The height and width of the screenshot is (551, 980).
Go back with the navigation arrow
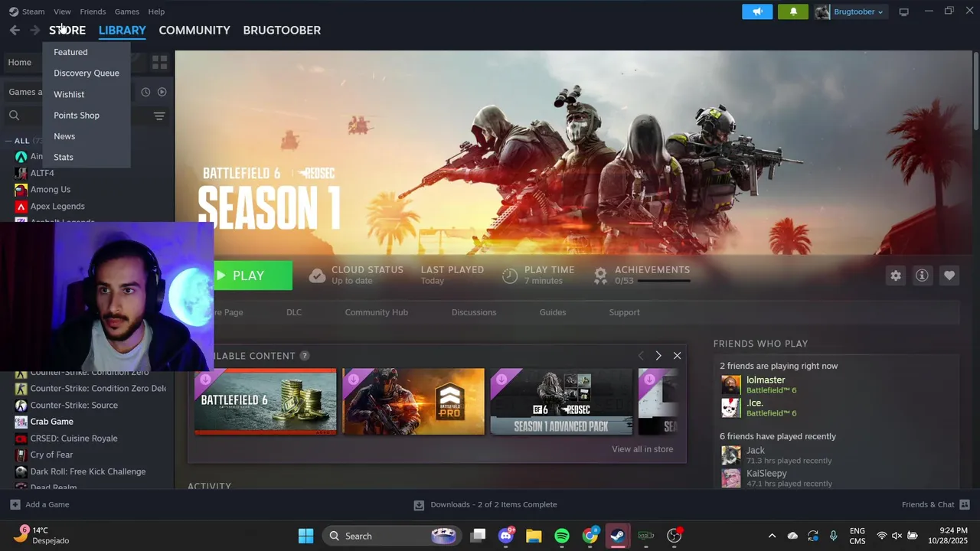(15, 30)
